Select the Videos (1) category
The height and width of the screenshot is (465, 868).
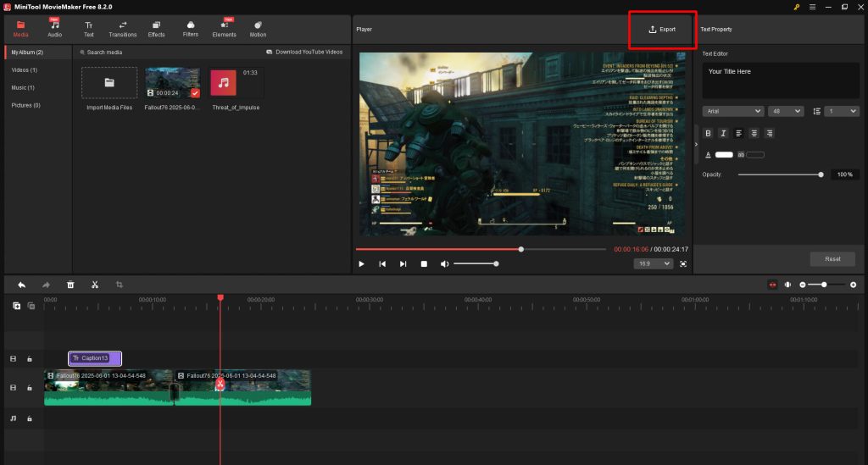tap(25, 69)
